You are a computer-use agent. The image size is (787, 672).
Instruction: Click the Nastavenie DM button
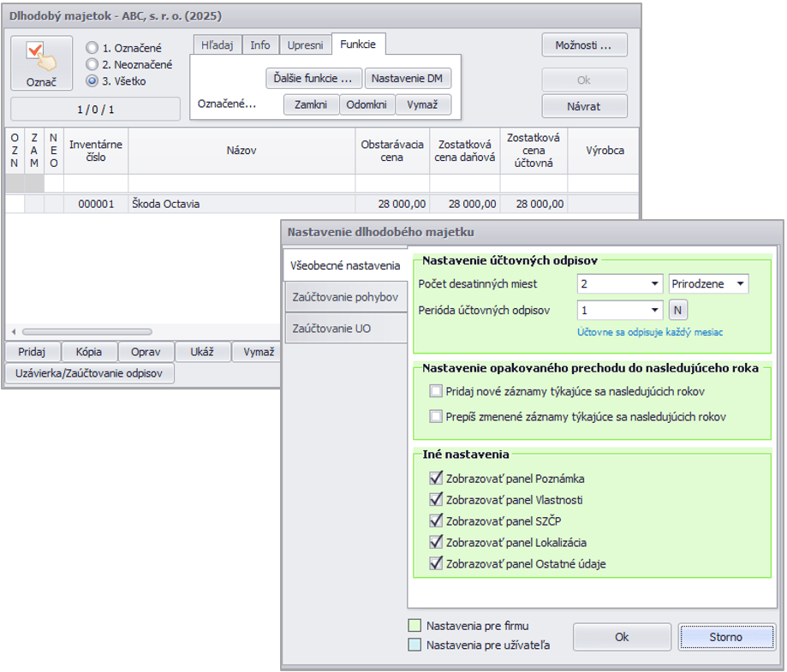407,78
